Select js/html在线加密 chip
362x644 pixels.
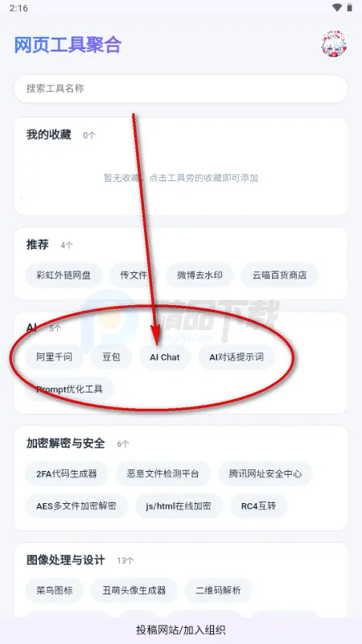click(179, 506)
